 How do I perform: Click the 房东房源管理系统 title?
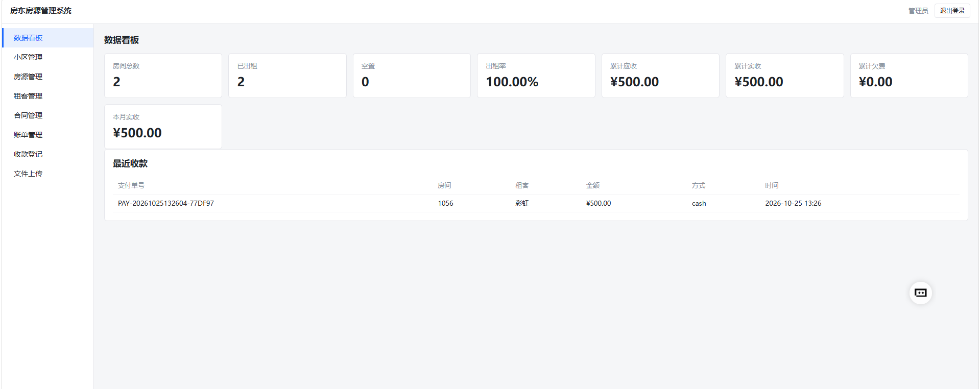[41, 11]
